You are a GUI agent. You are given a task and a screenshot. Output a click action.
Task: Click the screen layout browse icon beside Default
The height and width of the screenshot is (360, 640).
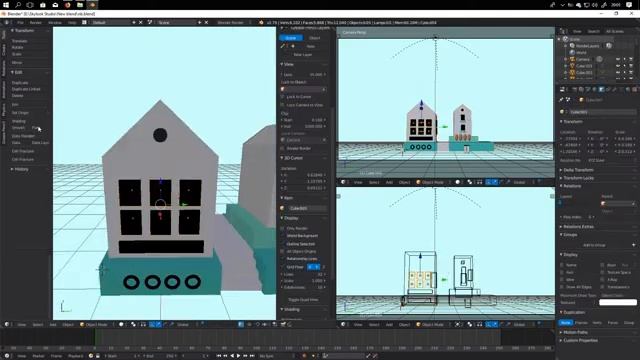[x=84, y=22]
